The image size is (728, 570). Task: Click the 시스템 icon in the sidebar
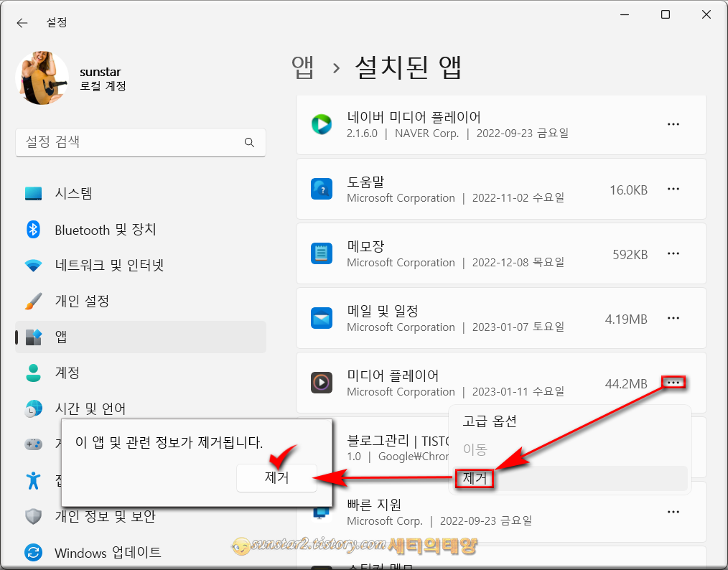tap(32, 193)
